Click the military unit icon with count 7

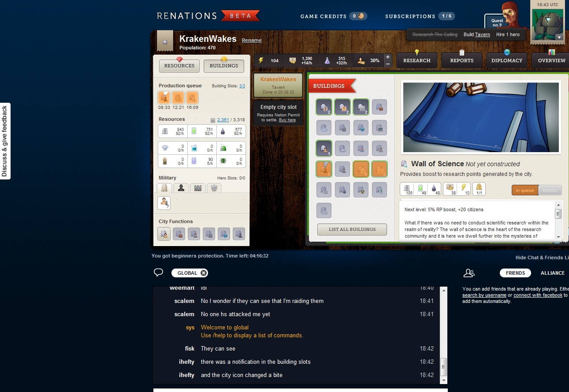coord(164,203)
